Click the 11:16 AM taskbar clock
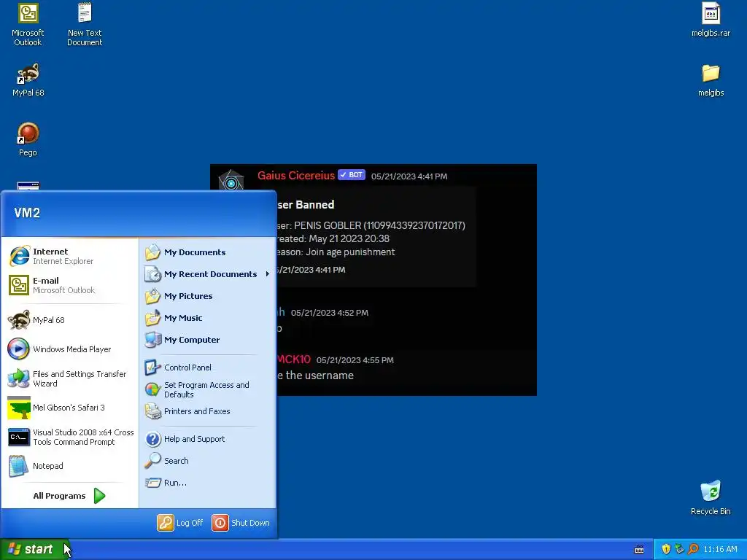This screenshot has height=560, width=747. (x=720, y=549)
